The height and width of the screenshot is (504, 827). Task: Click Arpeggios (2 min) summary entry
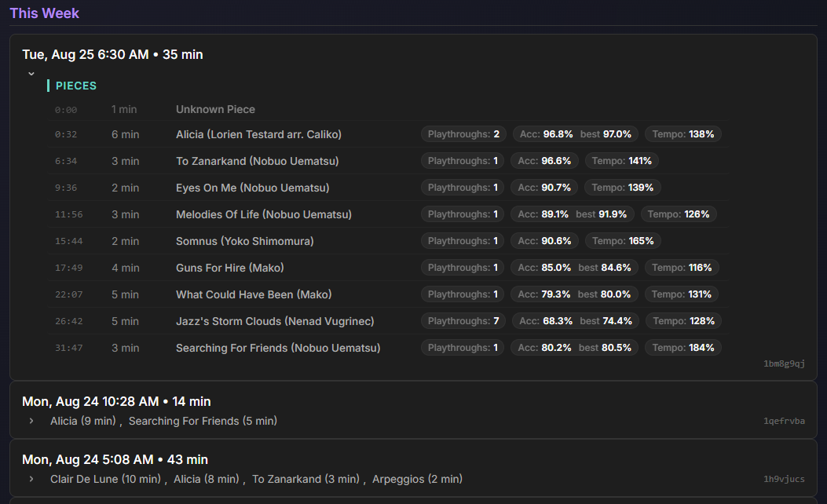tap(417, 479)
